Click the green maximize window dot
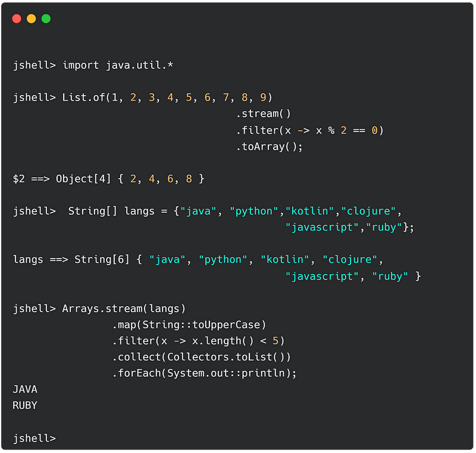 point(46,19)
